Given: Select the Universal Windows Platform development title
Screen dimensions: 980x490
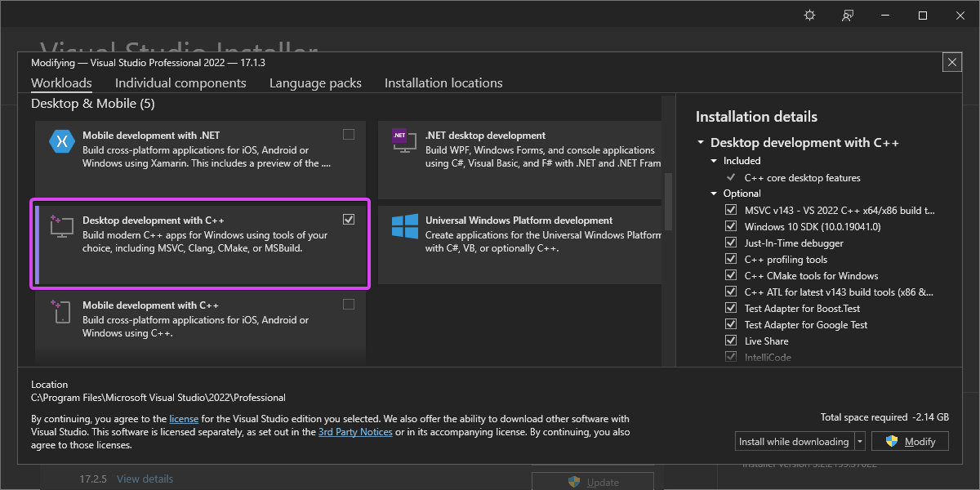Looking at the screenshot, I should 519,220.
